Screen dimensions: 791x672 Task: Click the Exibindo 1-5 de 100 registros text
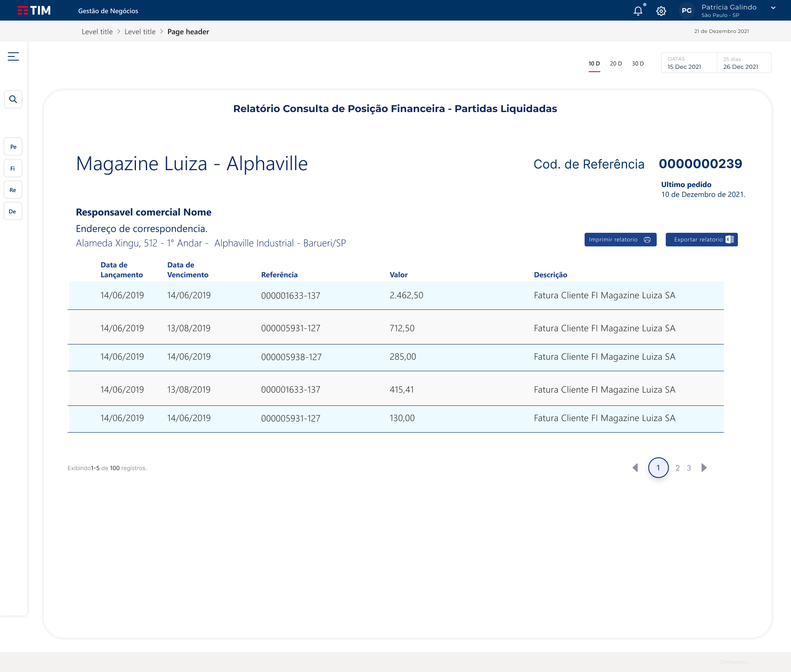107,468
